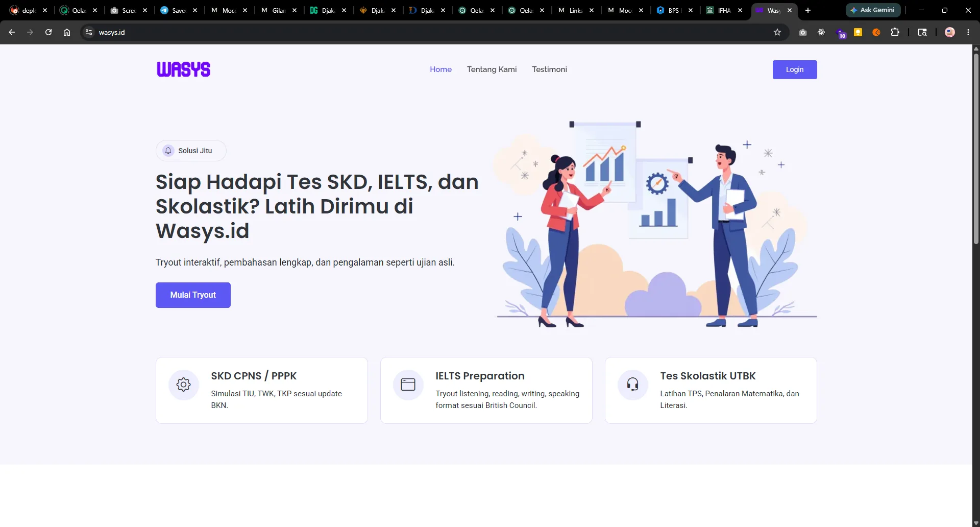Screen dimensions: 980x527
Task: Open the Home nav link
Action: click(440, 69)
